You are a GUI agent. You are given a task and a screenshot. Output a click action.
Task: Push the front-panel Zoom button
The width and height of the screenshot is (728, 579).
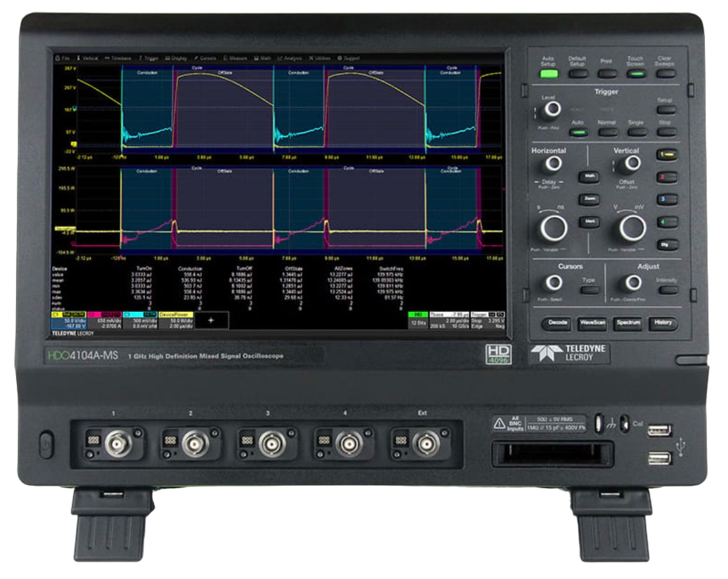click(589, 199)
